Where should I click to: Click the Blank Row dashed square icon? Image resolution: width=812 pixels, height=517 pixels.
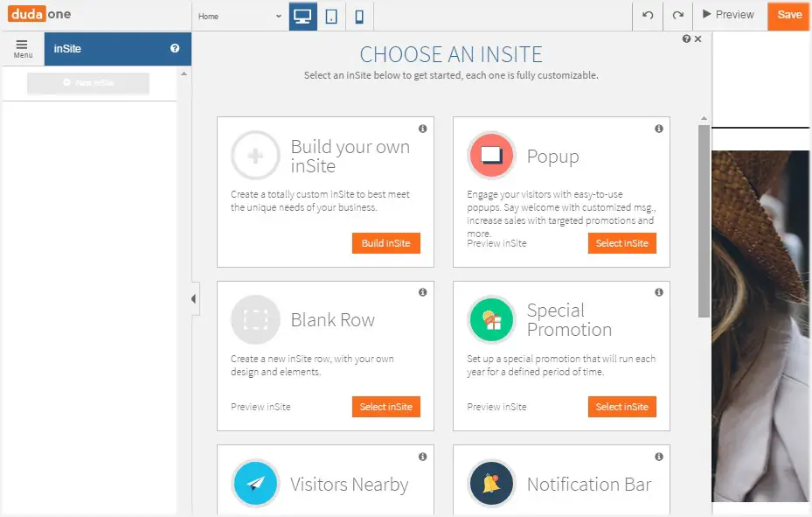tap(255, 319)
